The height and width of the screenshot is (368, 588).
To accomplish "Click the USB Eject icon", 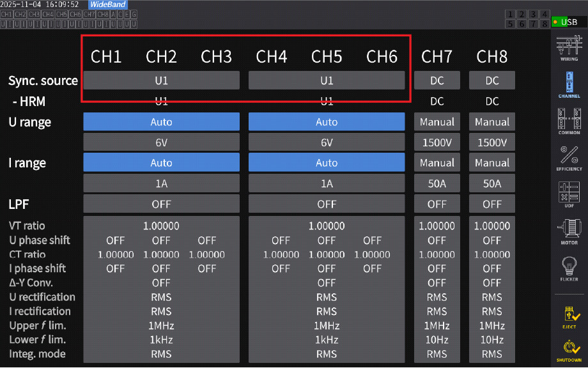I will 569,316.
